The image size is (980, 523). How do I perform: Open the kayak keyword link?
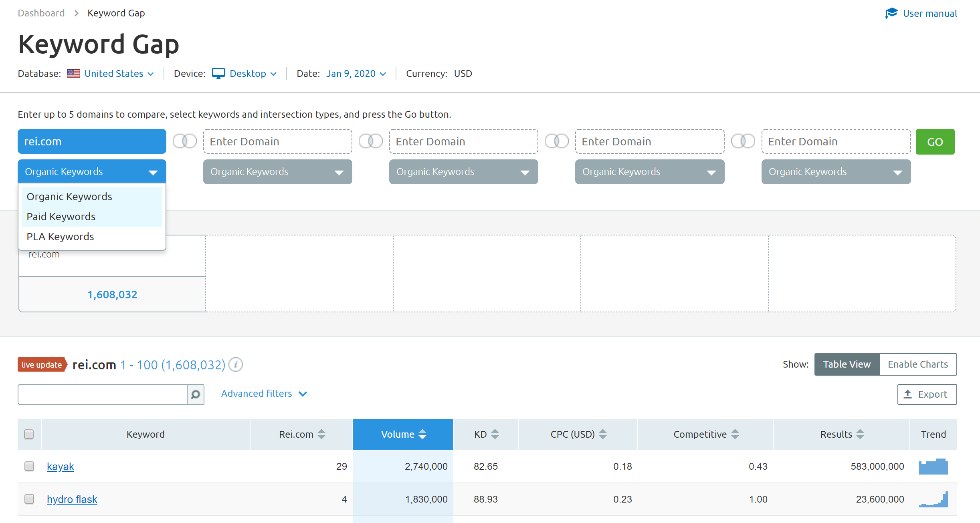pyautogui.click(x=61, y=467)
